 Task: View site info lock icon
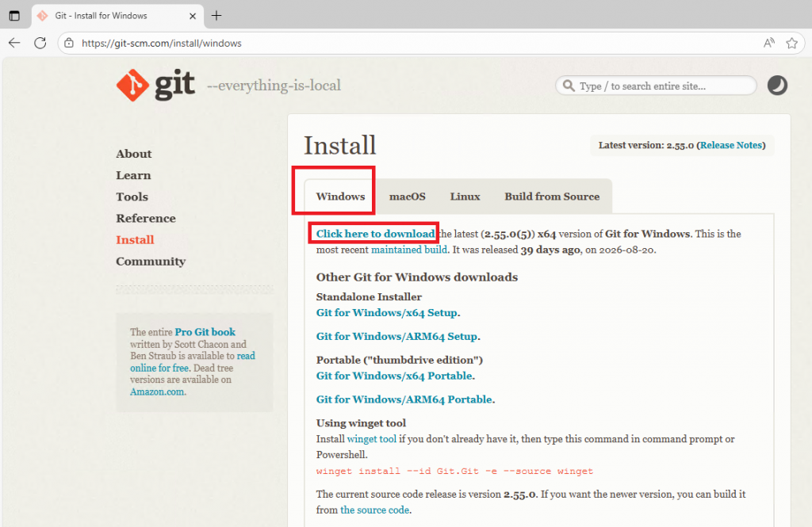[69, 43]
